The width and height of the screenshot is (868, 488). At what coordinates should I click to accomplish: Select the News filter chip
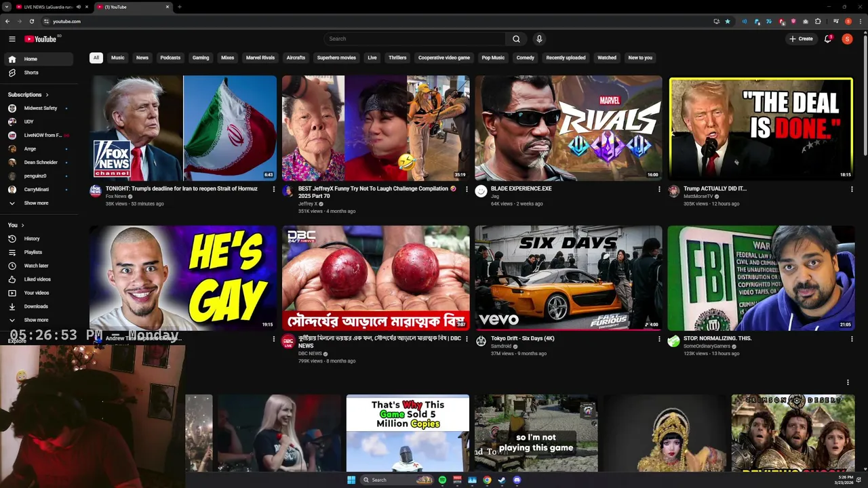coord(142,58)
